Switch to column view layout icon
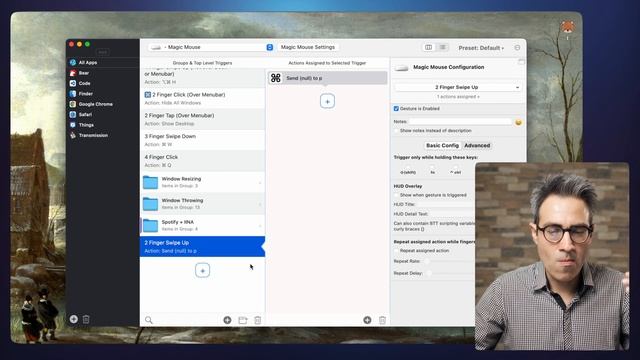The width and height of the screenshot is (640, 360). click(429, 47)
